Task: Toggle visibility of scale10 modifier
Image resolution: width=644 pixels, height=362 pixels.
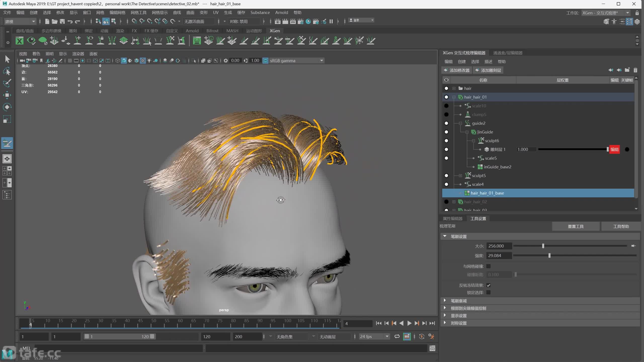Action: 447,106
